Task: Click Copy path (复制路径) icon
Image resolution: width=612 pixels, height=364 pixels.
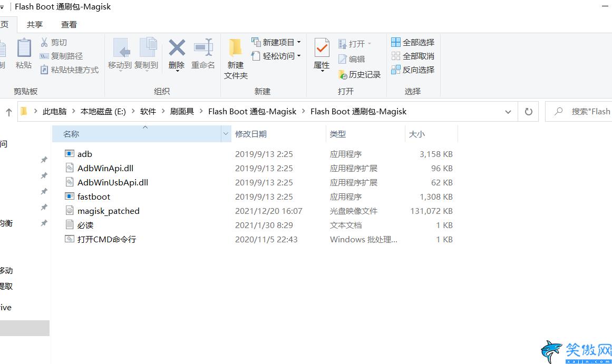Action: pyautogui.click(x=44, y=56)
